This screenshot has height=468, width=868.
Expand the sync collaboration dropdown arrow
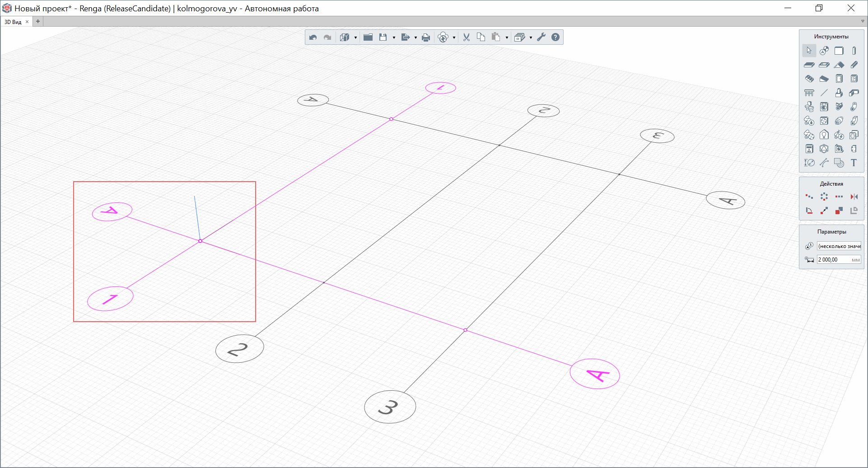[x=454, y=37]
